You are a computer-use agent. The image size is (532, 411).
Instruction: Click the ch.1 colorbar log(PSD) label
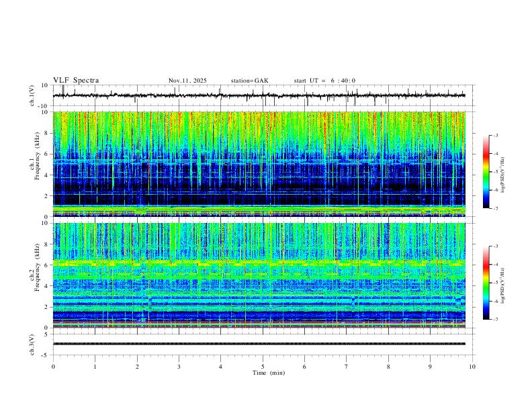[x=503, y=175]
